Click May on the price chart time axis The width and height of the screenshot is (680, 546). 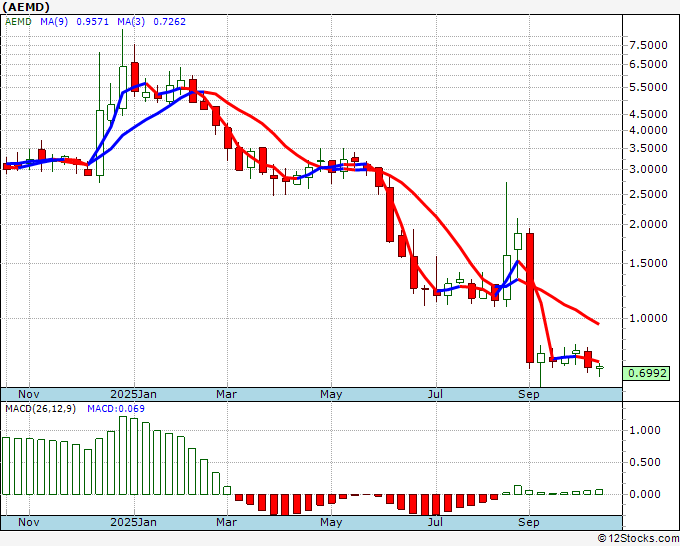pos(331,394)
